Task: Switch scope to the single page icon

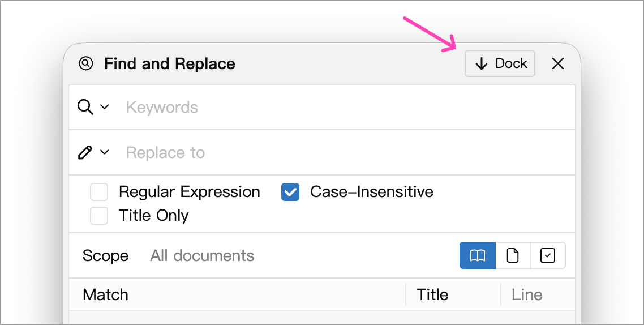Action: click(513, 255)
